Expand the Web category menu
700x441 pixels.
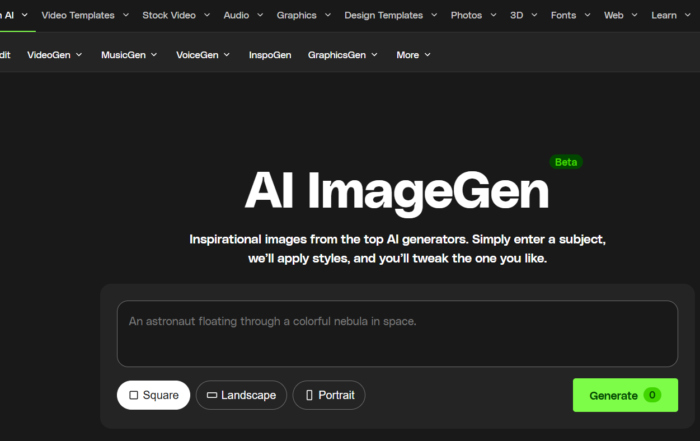tap(620, 15)
